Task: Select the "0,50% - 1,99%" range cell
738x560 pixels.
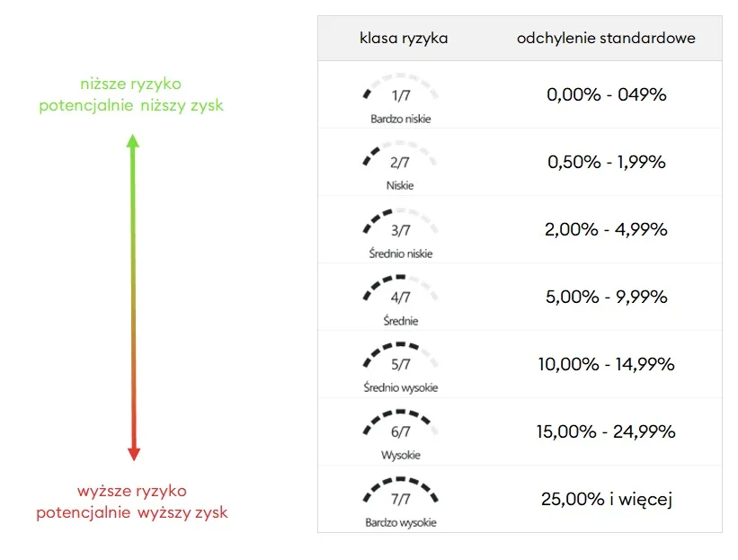Action: [x=606, y=162]
